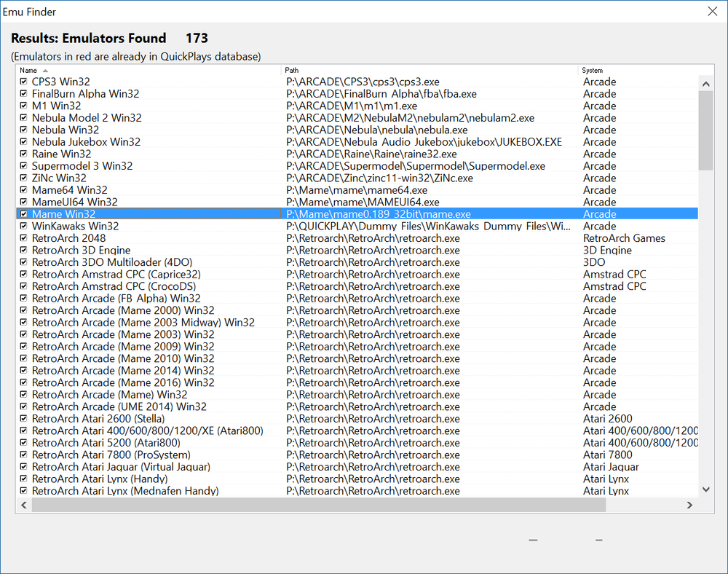
Task: Click the vertical scrollbar up arrow
Action: tap(705, 84)
